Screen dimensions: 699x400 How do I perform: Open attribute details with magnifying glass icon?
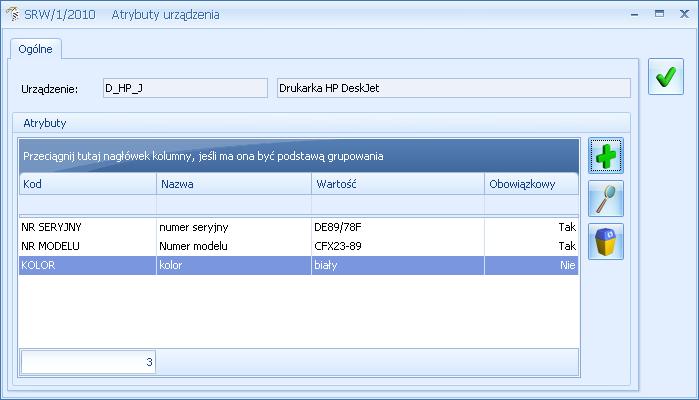coord(605,198)
